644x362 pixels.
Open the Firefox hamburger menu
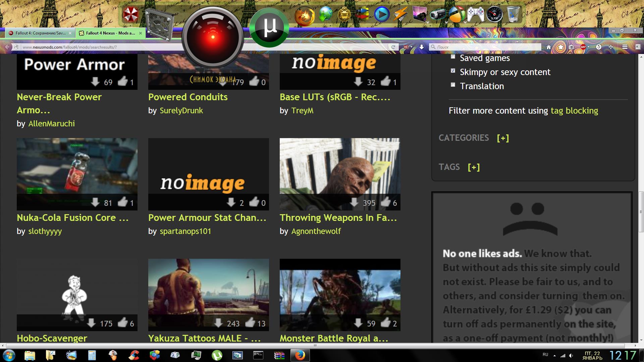[x=625, y=47]
